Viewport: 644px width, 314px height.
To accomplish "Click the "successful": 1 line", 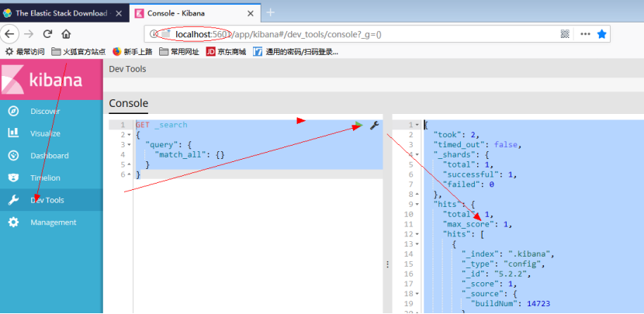I will pos(480,175).
